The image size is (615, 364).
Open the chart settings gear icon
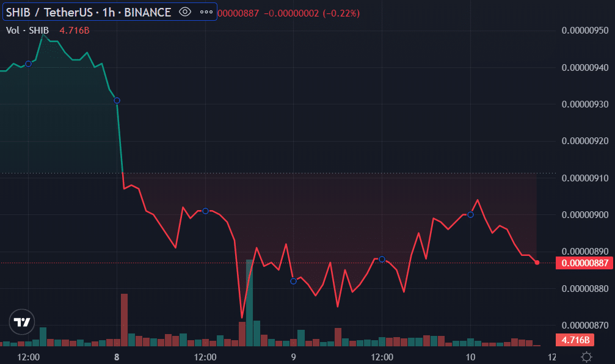[586, 357]
